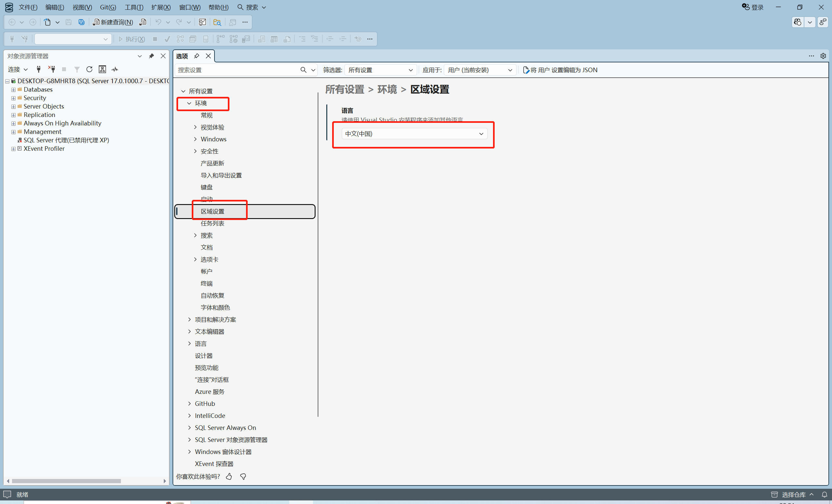Select 字体和颜色 settings page
Viewport: 832px width, 504px height.
(215, 307)
